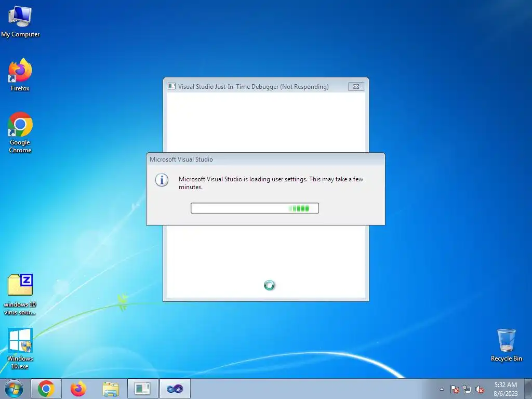Click the loading user settings message text
The width and height of the screenshot is (532, 399).
[271, 183]
